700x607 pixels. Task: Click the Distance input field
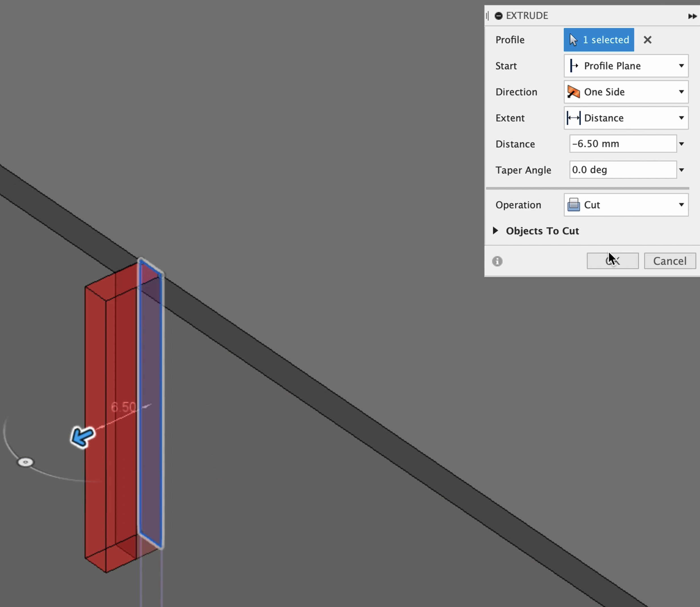click(623, 144)
